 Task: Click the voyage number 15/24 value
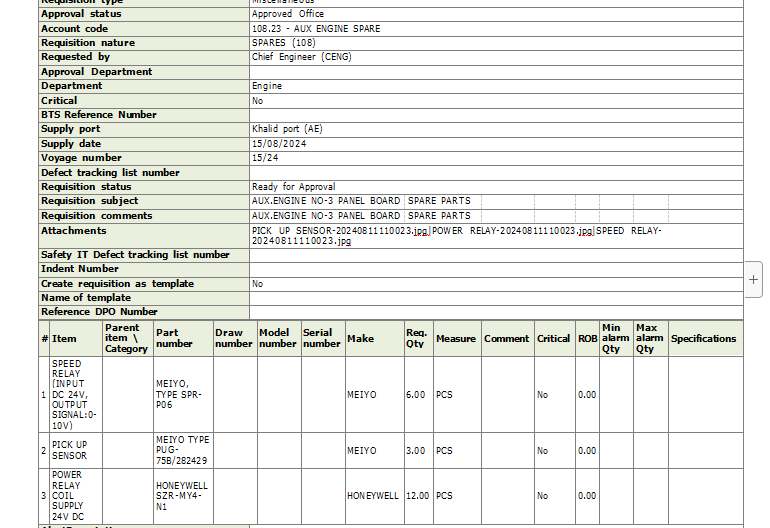coord(265,158)
